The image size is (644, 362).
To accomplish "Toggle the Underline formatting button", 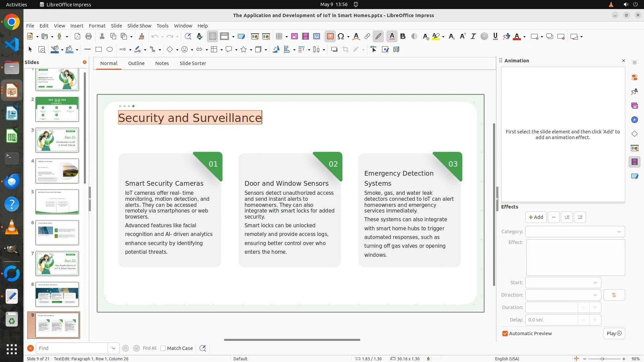I will [x=495, y=37].
